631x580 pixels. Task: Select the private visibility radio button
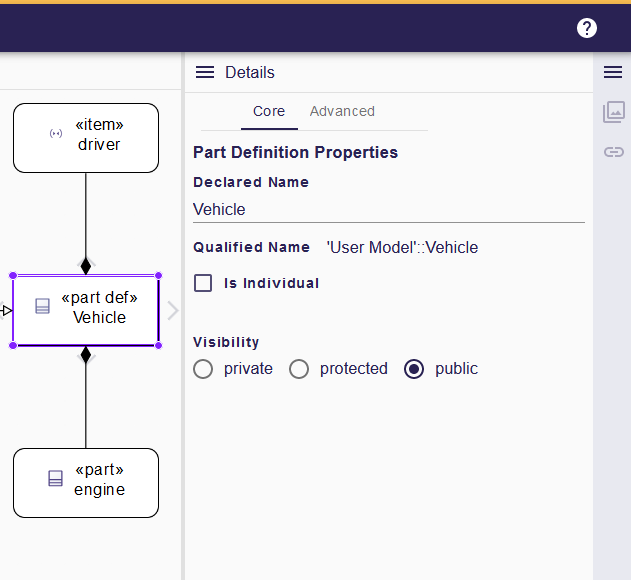(203, 369)
